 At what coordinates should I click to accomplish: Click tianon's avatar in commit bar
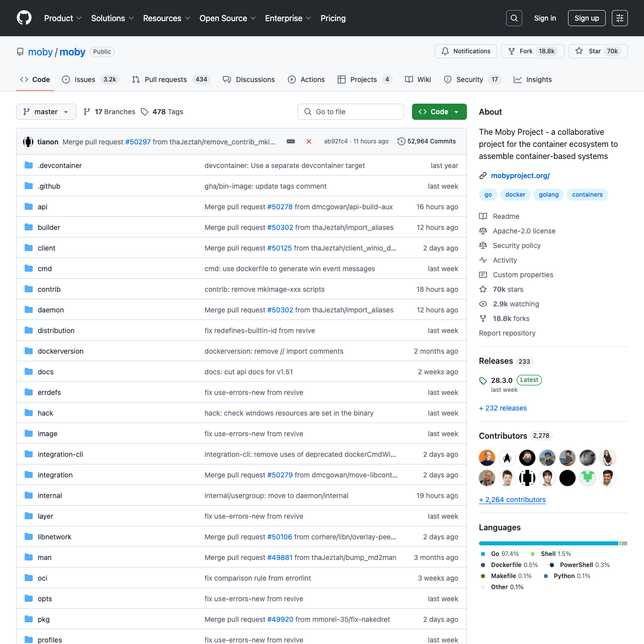click(28, 142)
